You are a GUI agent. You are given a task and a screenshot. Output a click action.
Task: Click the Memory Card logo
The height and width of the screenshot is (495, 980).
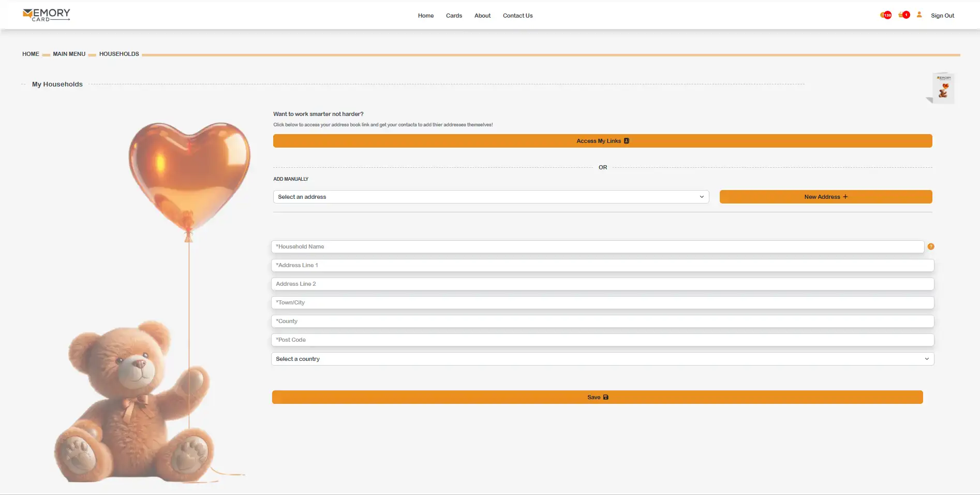(x=47, y=15)
